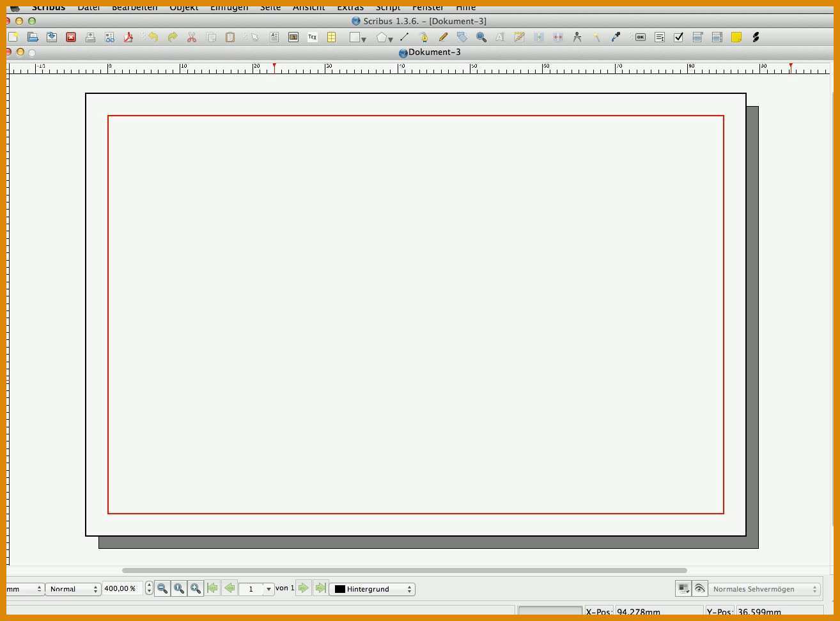Open the Normal image quality dropdown
This screenshot has height=621, width=840.
coord(73,589)
